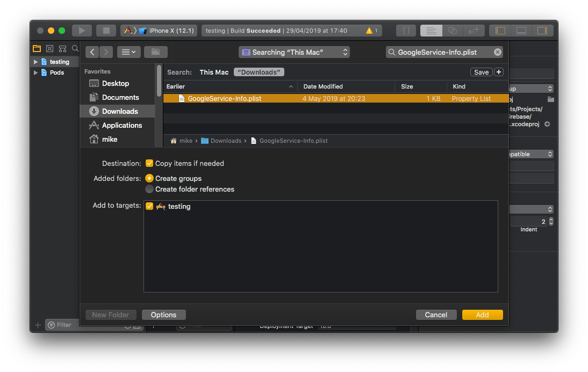Sort files by Kind column

tap(478, 86)
